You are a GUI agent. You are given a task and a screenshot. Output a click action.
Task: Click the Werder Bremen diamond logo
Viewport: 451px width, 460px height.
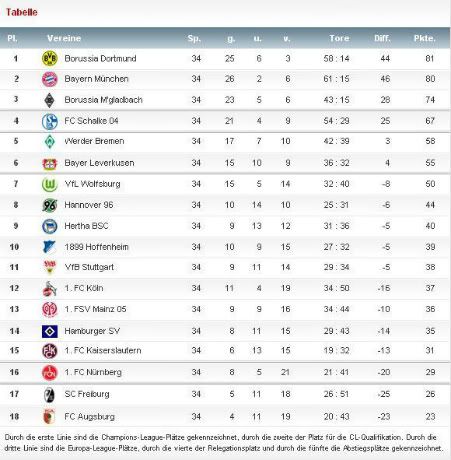pyautogui.click(x=50, y=141)
